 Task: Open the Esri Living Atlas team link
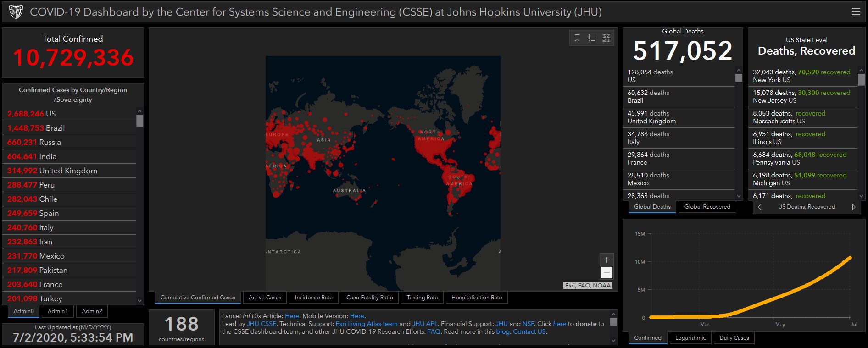coord(367,324)
